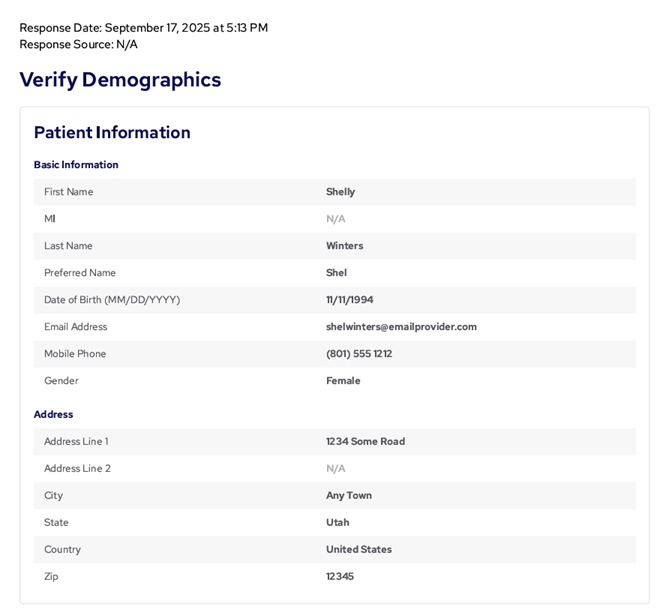Select the zip code 12345

click(340, 577)
